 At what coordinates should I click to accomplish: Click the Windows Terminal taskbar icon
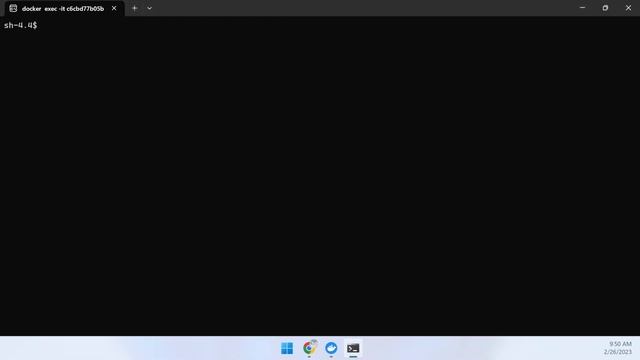[353, 348]
